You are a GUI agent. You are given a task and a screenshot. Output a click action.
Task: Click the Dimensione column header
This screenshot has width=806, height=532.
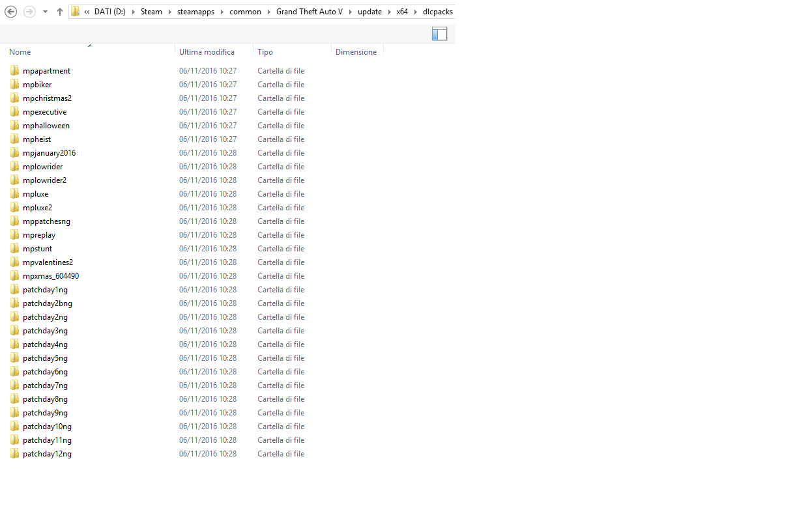pyautogui.click(x=356, y=51)
